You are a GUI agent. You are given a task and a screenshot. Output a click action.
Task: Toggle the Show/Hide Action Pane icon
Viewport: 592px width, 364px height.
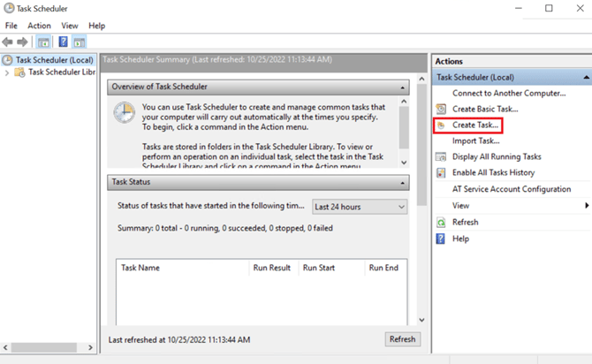79,42
